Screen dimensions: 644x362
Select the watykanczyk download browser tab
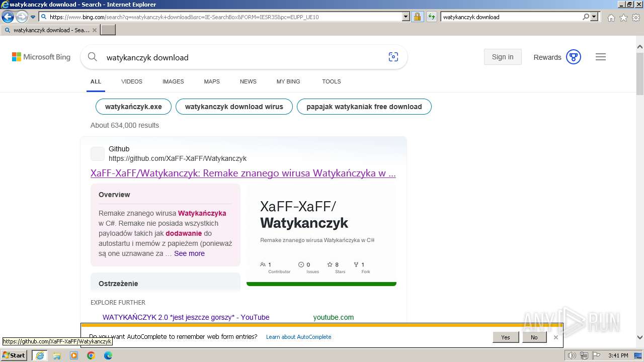coord(50,30)
